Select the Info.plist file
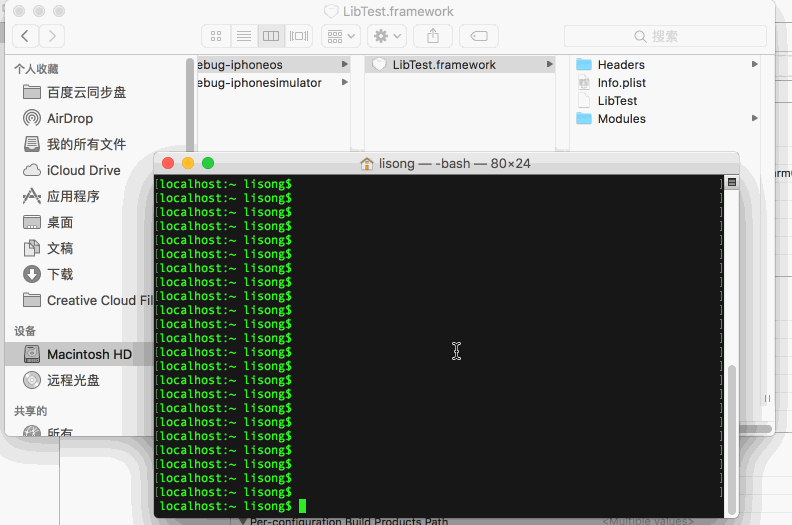The height and width of the screenshot is (525, 792). [x=666, y=83]
